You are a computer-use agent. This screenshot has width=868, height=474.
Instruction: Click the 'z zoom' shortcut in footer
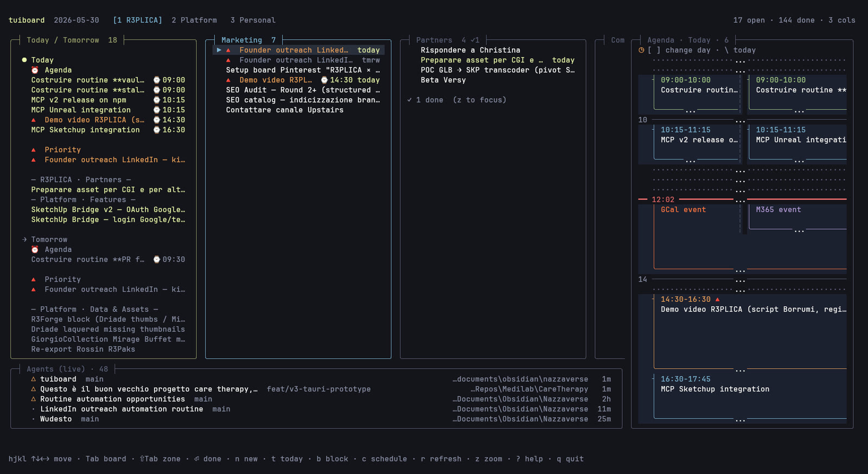pos(489,459)
